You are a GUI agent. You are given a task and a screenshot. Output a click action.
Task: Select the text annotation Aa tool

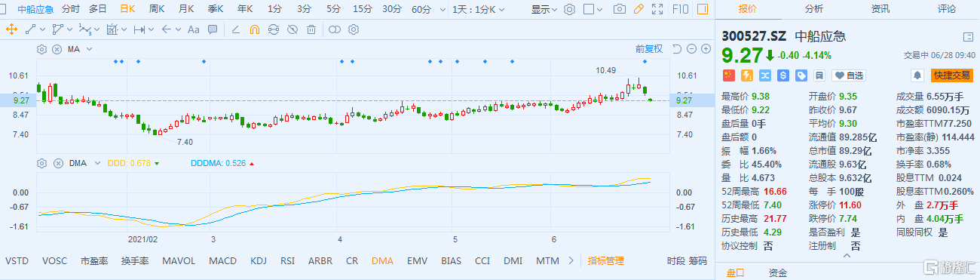pos(193,29)
